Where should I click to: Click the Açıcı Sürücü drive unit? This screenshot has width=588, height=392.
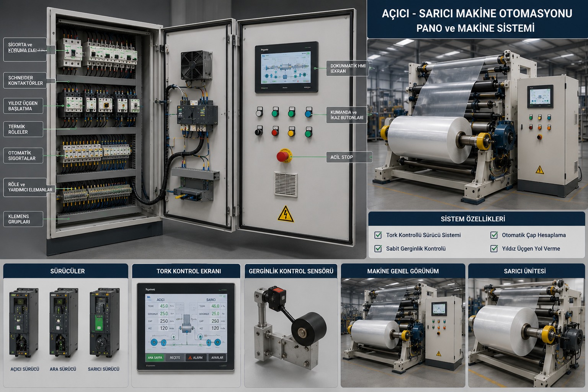click(24, 323)
